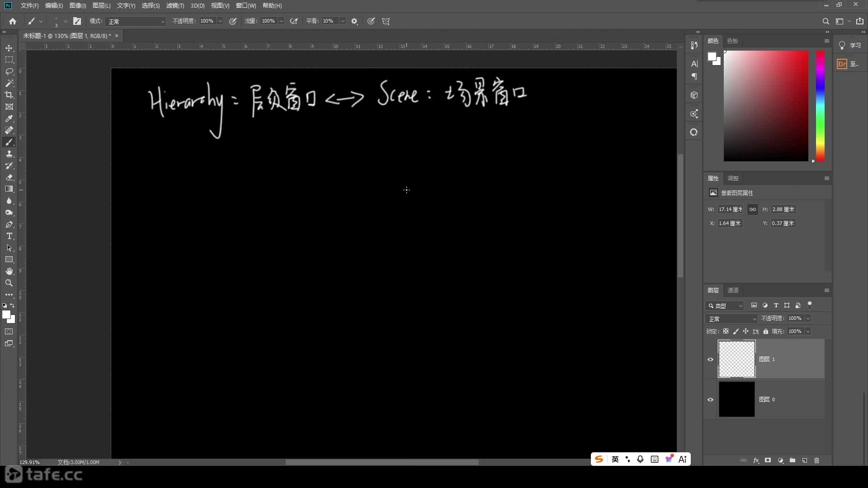
Task: Select the Path Selection tool
Action: (9, 248)
